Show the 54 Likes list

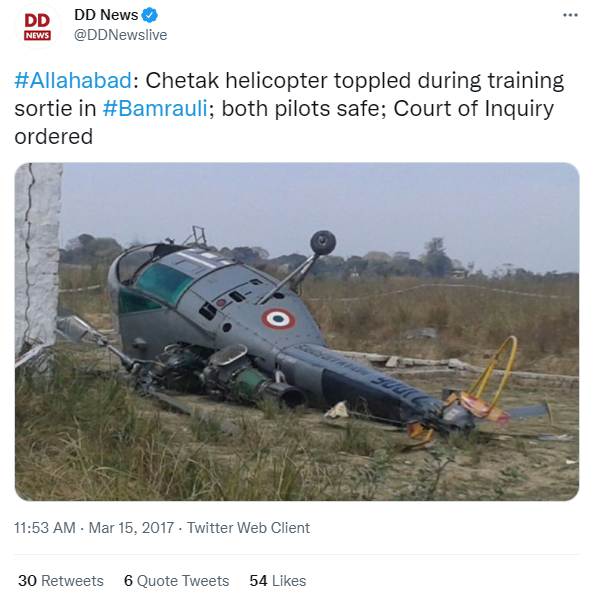278,581
